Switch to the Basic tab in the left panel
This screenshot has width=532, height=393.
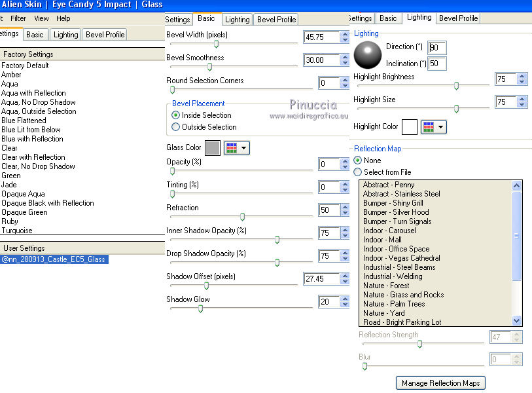35,35
